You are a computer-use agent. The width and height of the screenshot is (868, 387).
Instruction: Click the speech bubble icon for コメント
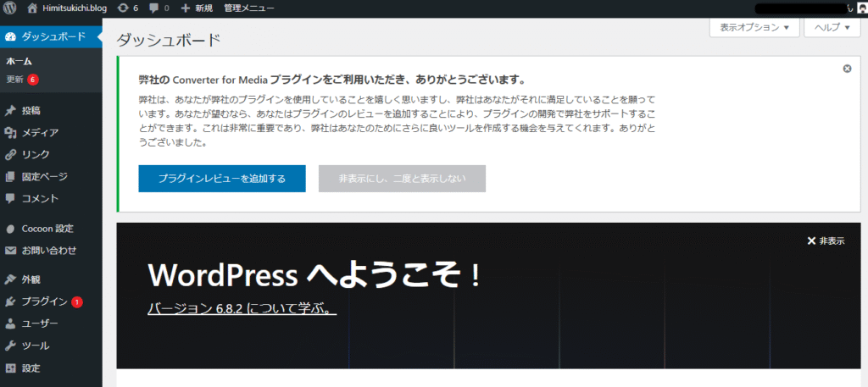point(10,198)
